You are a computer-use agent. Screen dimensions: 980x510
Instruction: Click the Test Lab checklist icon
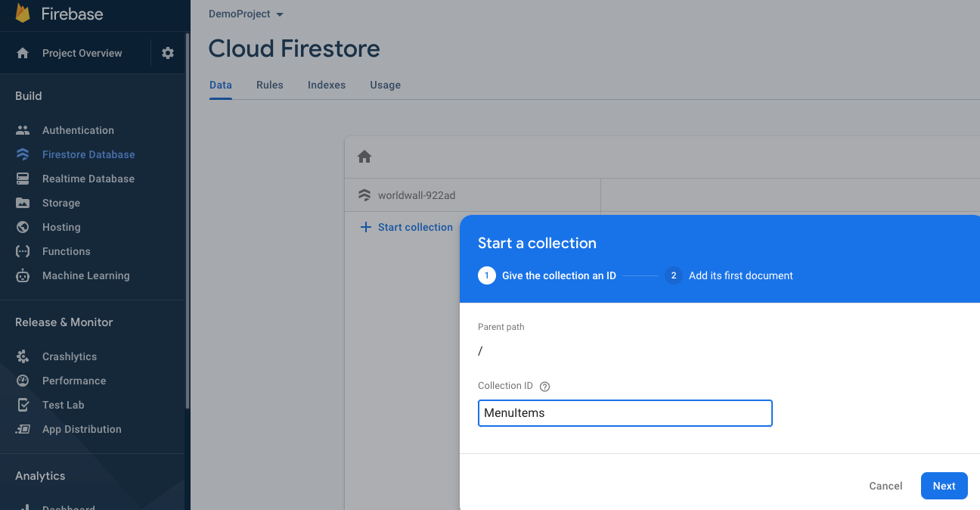[x=23, y=405]
